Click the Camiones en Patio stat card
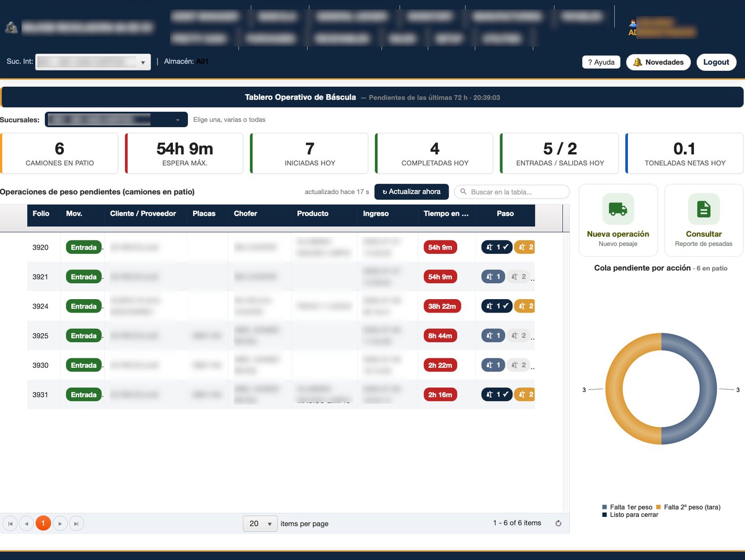The height and width of the screenshot is (560, 745). (60, 153)
